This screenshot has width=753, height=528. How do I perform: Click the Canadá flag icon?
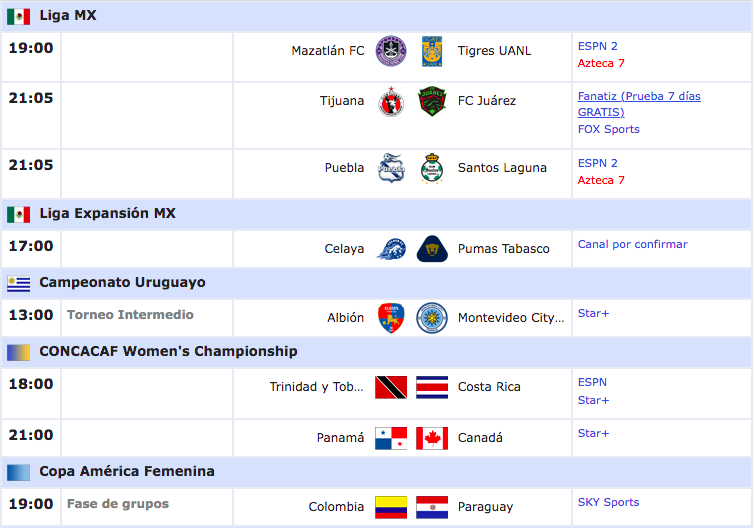click(x=432, y=438)
